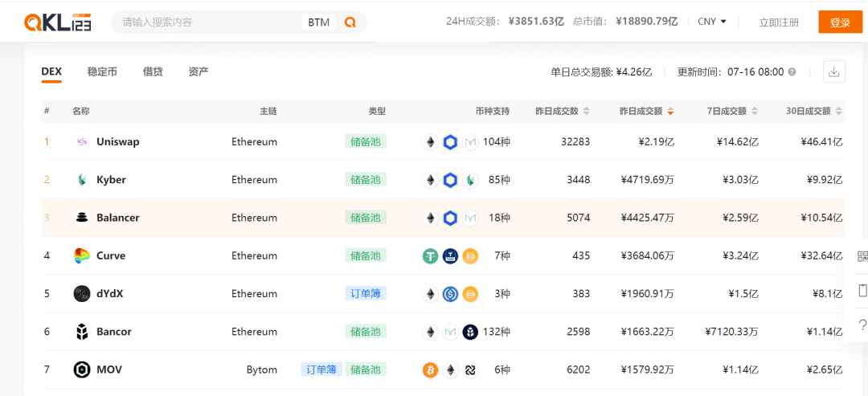Click the 104种 coin count in Uniswap row

(496, 142)
